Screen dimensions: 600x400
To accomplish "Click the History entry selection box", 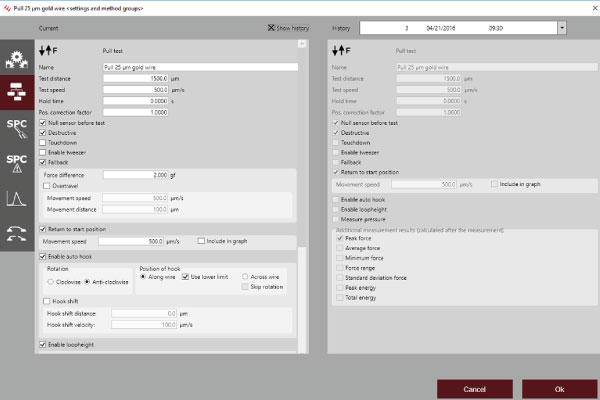I will coord(457,28).
